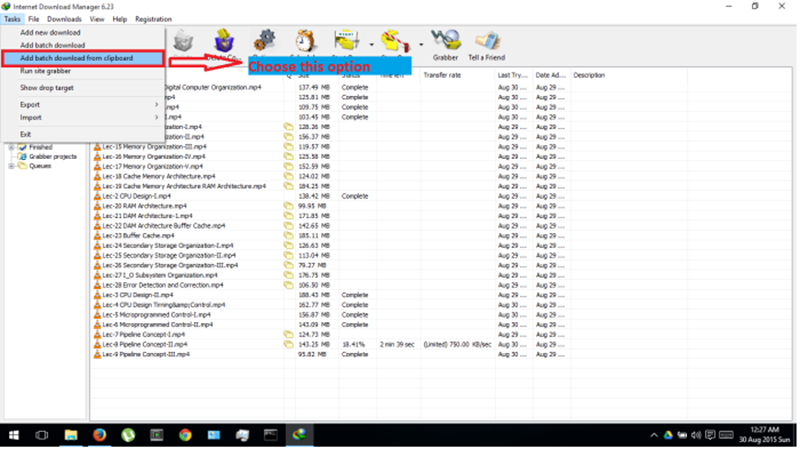
Task: Expand the Stop Queue dropdown arrow
Action: coord(421,45)
